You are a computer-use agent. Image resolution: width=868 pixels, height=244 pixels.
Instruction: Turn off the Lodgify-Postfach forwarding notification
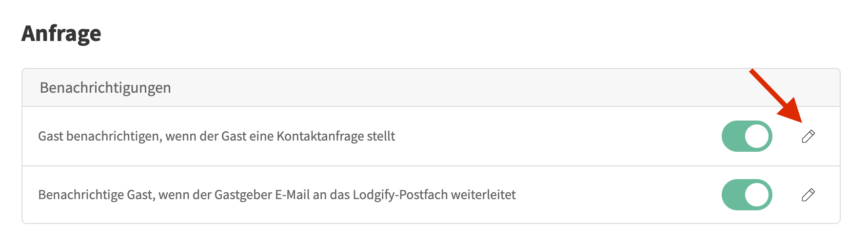click(747, 195)
